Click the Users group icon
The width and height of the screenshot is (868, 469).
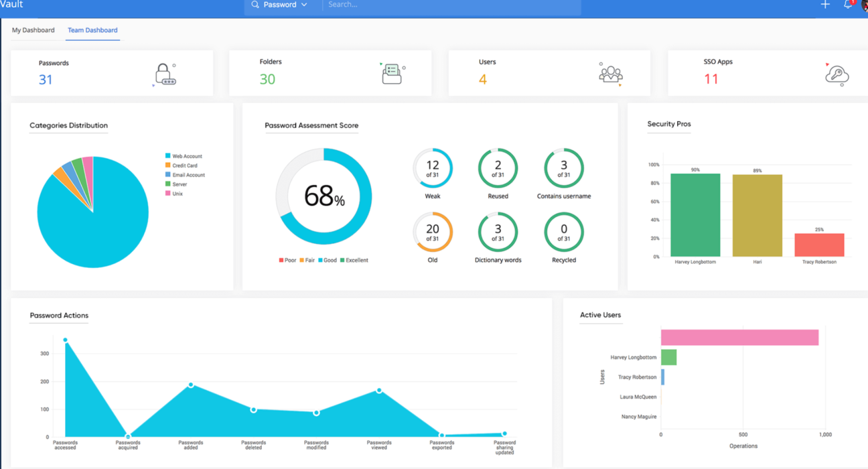click(x=610, y=74)
